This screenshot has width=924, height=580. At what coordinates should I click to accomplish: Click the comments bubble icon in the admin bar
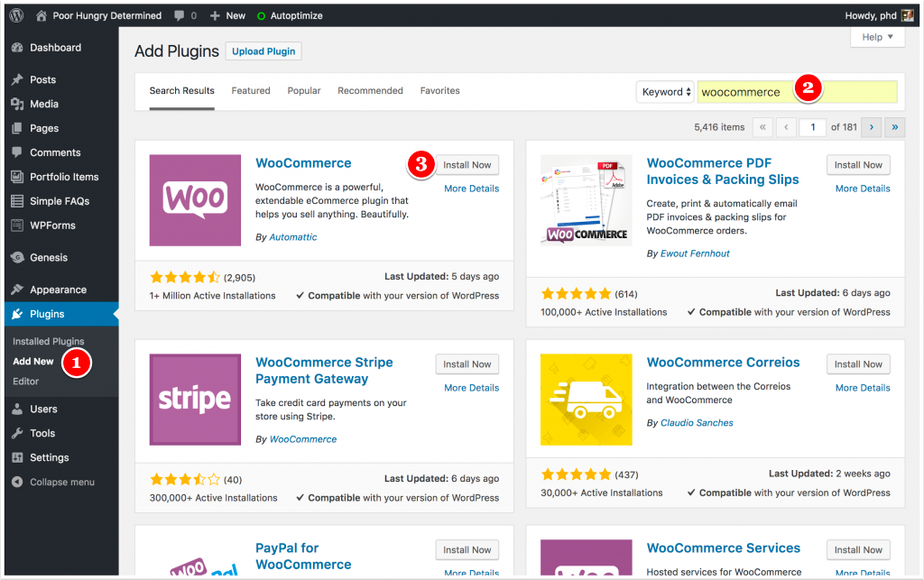click(180, 14)
